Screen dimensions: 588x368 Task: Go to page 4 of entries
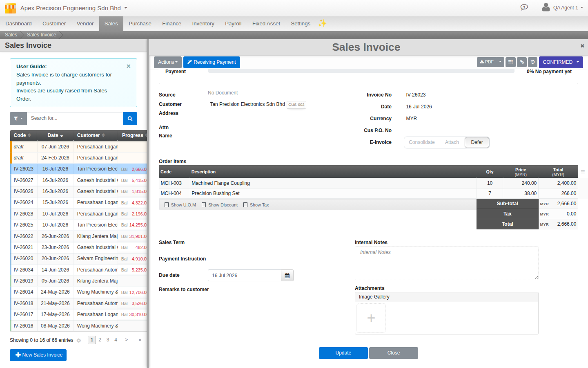point(116,340)
